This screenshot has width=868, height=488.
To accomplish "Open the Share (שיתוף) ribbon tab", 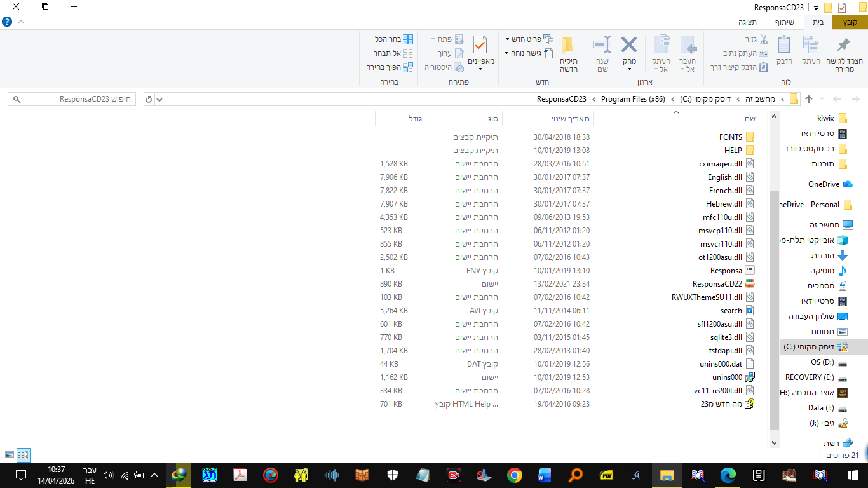I will pyautogui.click(x=784, y=22).
